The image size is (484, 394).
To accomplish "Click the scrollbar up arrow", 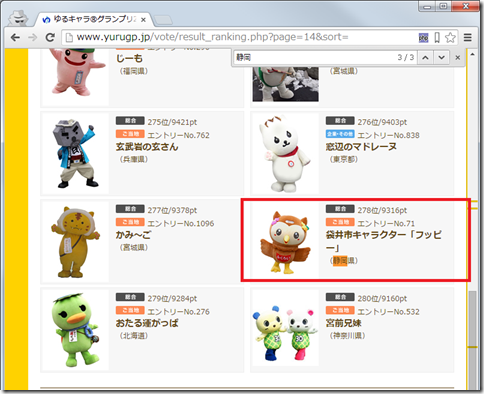I will (473, 54).
